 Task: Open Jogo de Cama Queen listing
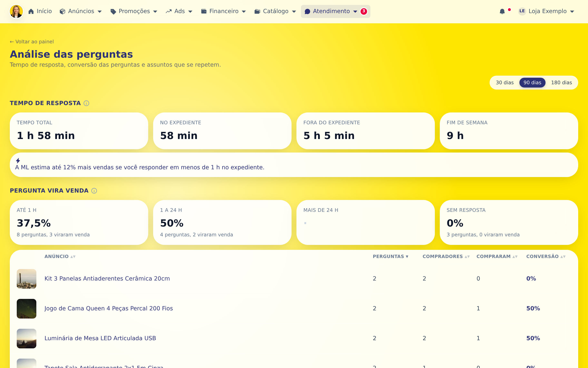point(109,309)
